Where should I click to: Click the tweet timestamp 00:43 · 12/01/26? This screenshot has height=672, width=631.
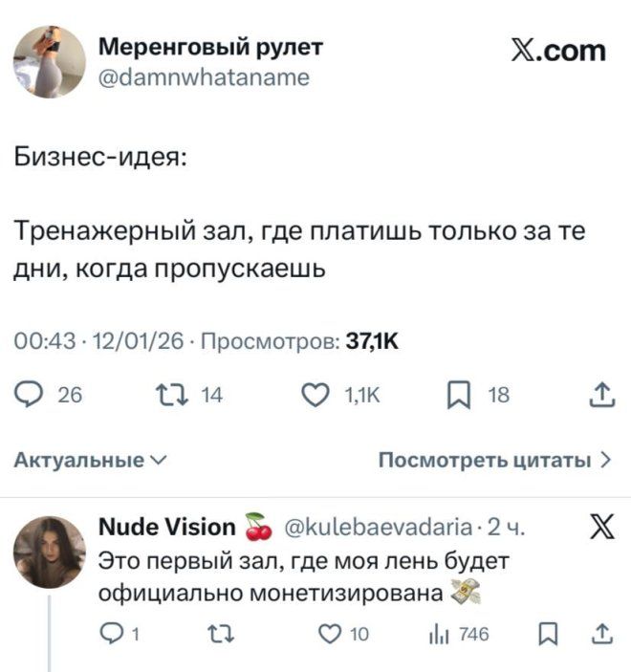[x=99, y=343]
